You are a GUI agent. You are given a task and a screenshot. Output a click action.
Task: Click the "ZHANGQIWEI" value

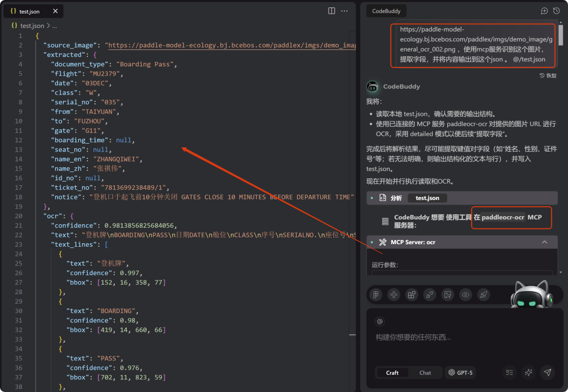point(116,159)
